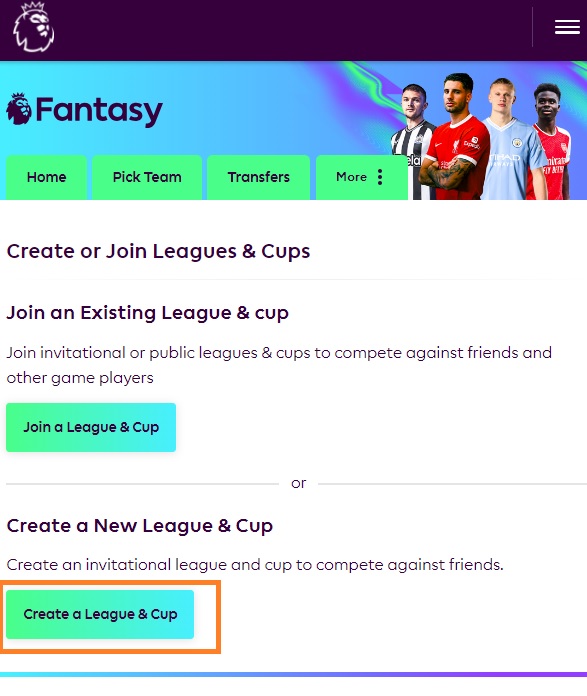587x696 pixels.
Task: Click the Arsenal player image
Action: (551, 142)
